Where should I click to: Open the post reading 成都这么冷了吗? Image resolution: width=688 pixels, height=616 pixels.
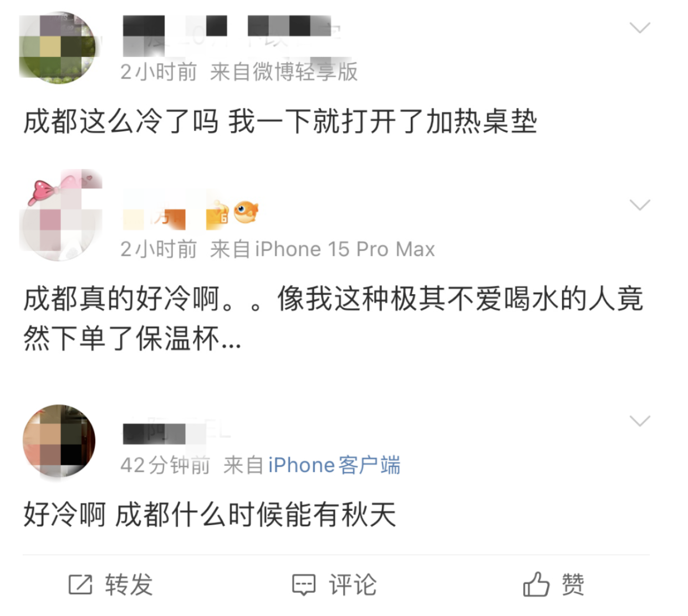pos(280,121)
